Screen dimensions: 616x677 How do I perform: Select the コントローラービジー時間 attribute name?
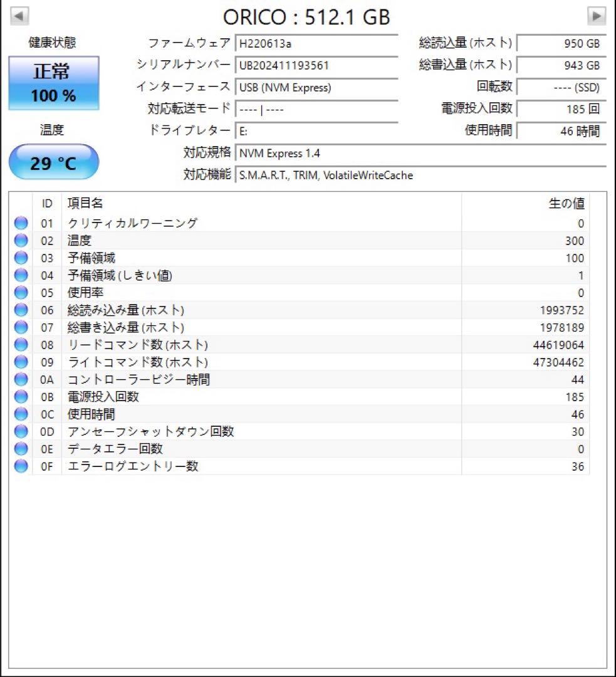pos(138,379)
